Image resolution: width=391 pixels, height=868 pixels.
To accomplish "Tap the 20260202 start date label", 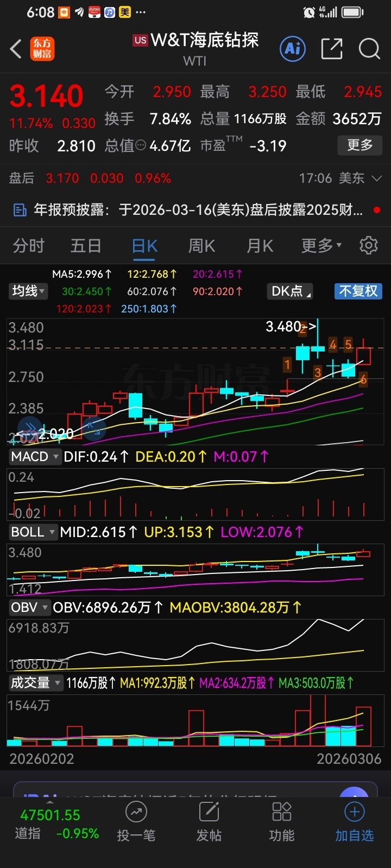I will click(x=42, y=759).
